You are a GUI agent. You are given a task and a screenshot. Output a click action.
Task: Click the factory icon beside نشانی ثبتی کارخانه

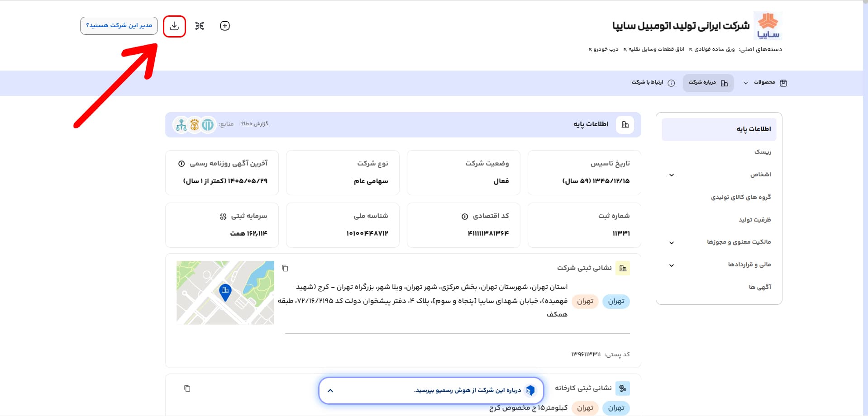[x=623, y=388]
